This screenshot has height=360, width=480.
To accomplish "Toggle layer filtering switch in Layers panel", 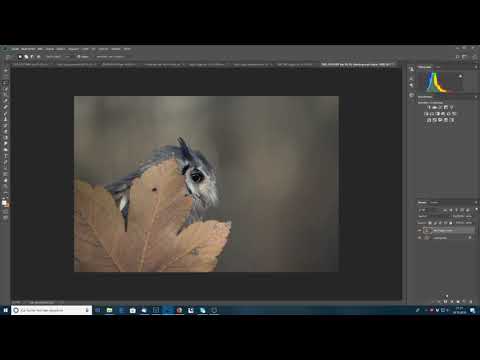I will [x=476, y=210].
